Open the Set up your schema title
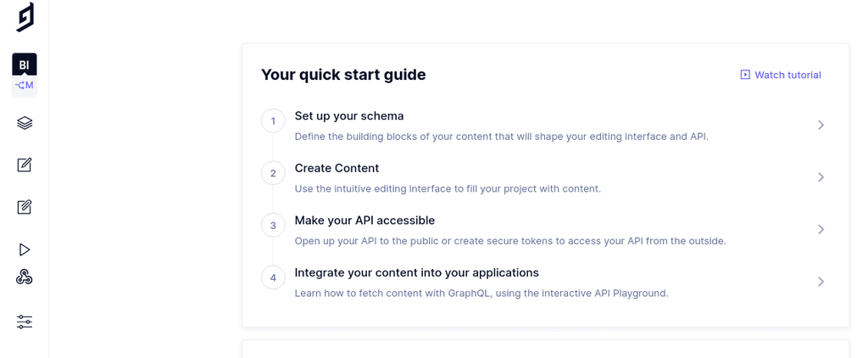The image size is (868, 358). point(348,115)
